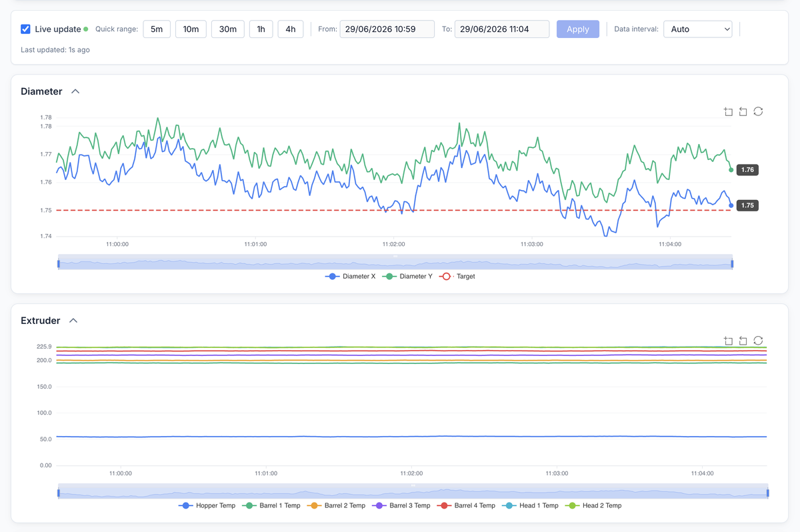The image size is (800, 532).
Task: Click the Diameter Y 1.76 value label
Action: 747,170
